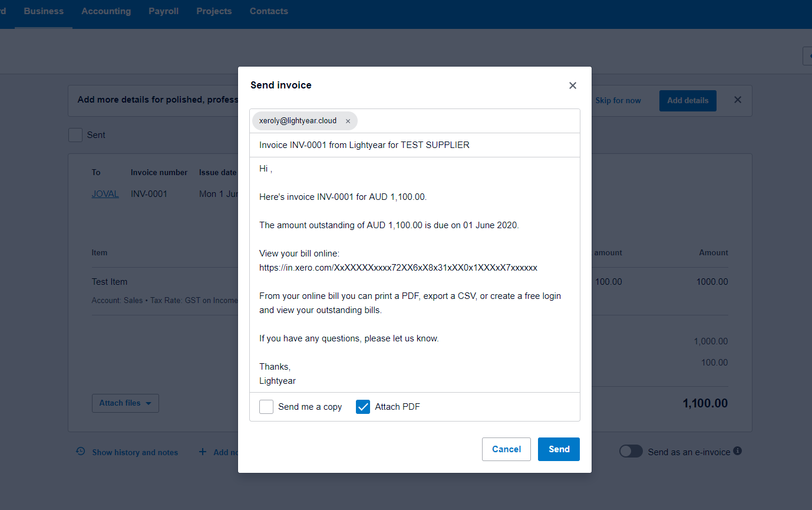
Task: Toggle Send as an e-invoice switch
Action: [x=631, y=451]
